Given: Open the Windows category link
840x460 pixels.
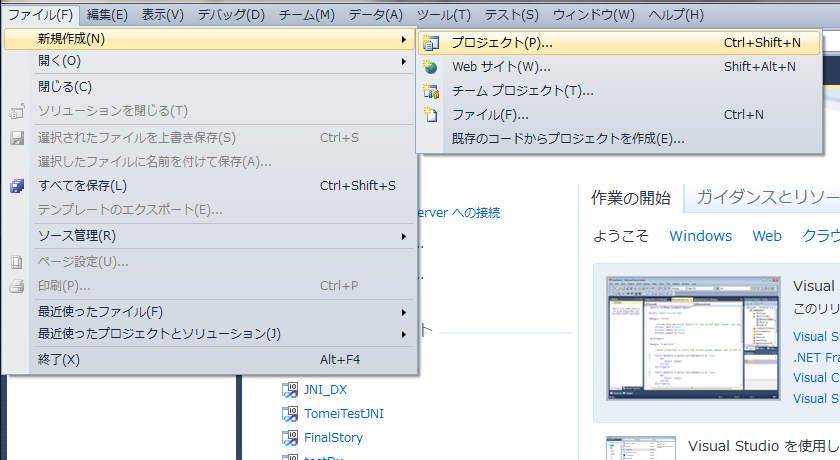Looking at the screenshot, I should (701, 236).
